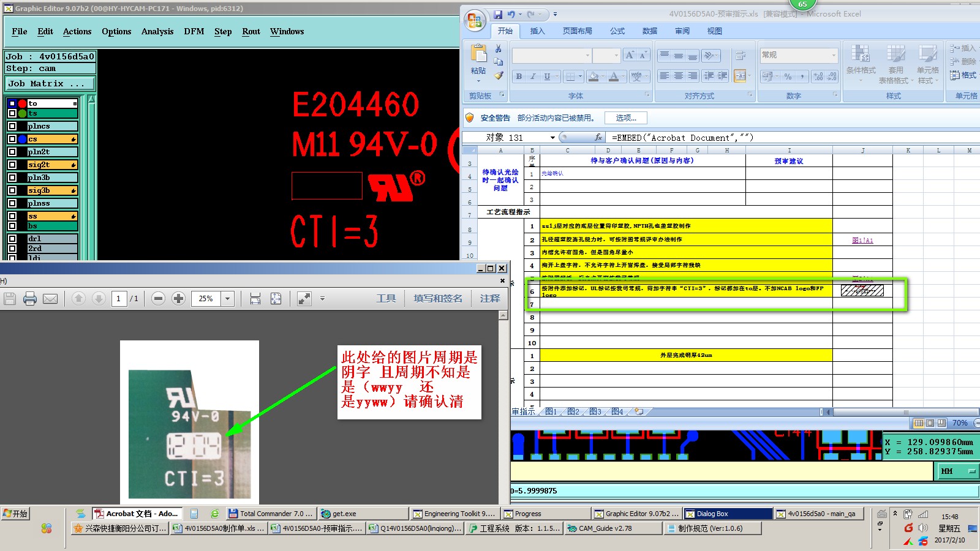The image size is (980, 551).
Task: Toggle the 'pln3b' layer checkbox
Action: pos(12,178)
